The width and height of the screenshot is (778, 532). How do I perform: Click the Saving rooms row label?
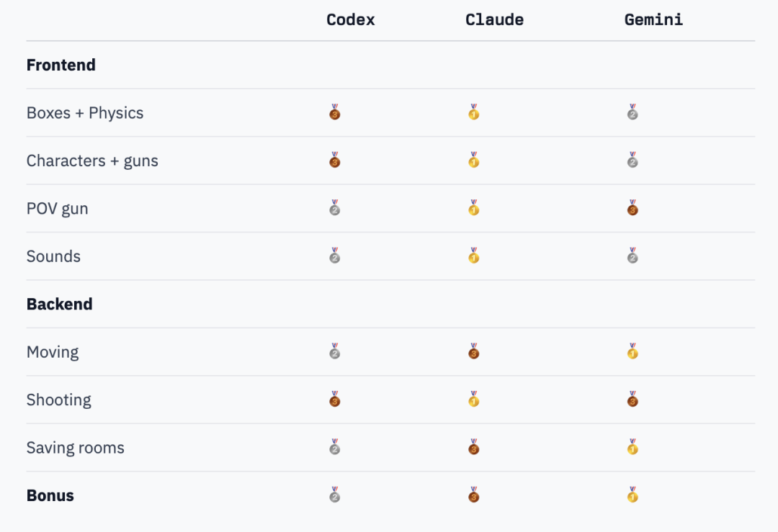[76, 448]
